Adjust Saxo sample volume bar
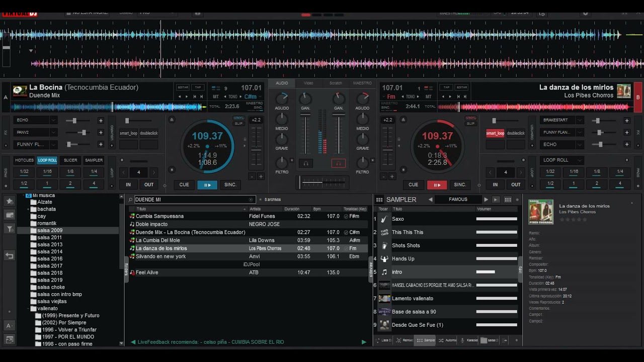This screenshot has width=644, height=362. point(497,219)
